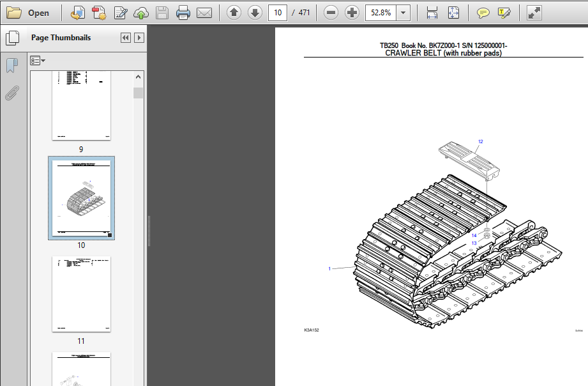Click the Save floppy disk icon
Viewport: 588px width, 386px height.
pos(162,13)
